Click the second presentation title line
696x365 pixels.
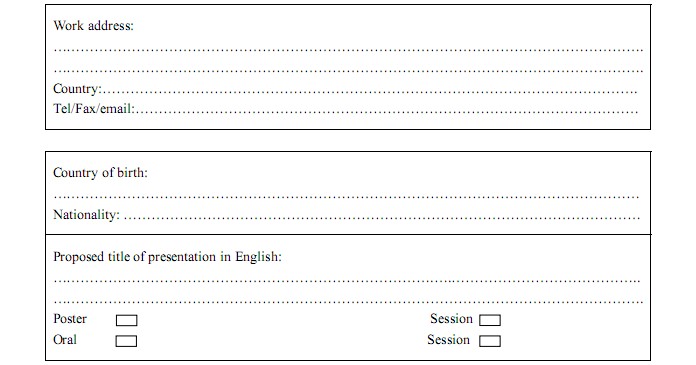coord(348,302)
